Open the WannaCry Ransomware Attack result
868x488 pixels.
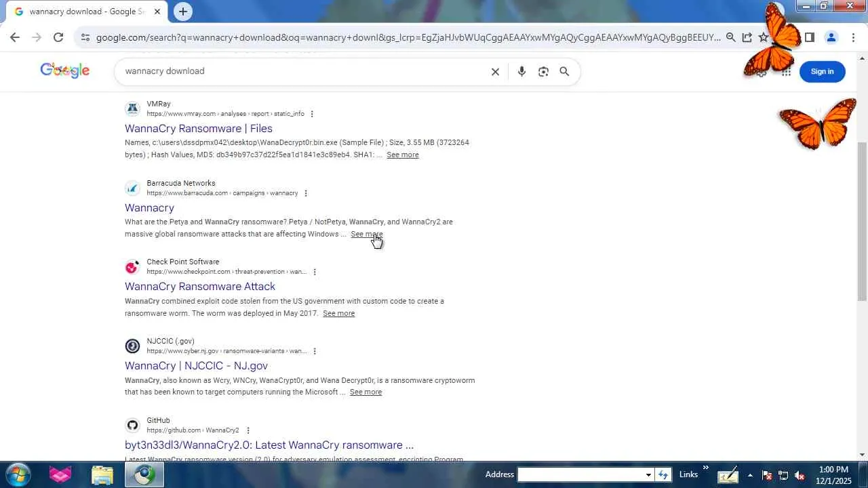click(x=200, y=287)
